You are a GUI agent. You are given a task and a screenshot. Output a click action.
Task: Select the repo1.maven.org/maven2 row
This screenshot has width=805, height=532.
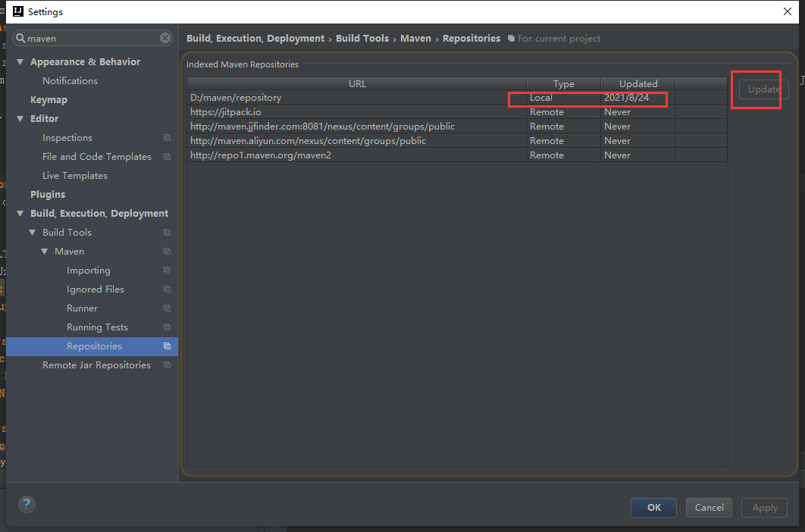[457, 155]
